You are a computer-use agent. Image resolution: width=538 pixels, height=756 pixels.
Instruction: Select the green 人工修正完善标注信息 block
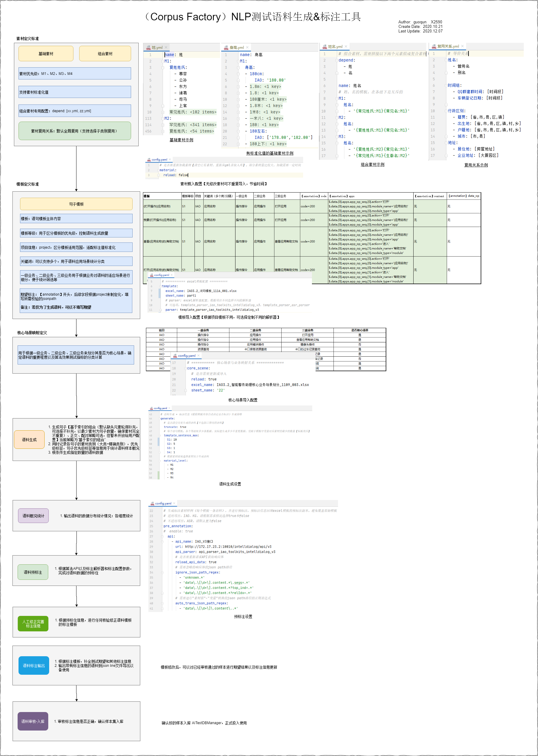coord(33,624)
